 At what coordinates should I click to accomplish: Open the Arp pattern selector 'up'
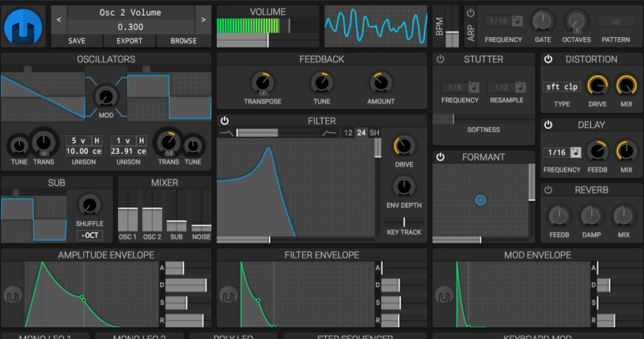pos(616,21)
